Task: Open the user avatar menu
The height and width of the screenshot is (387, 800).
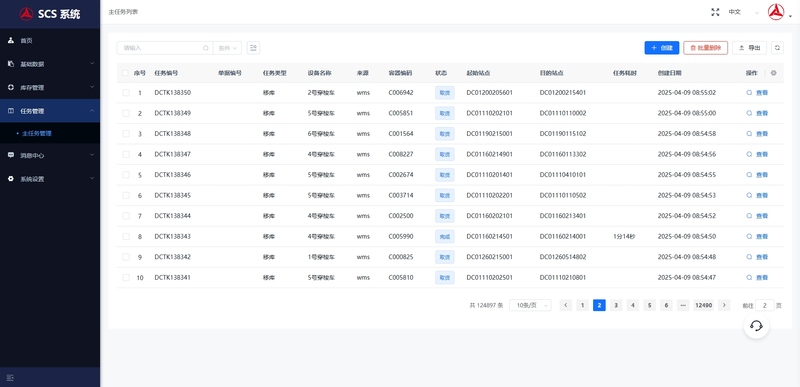Action: (x=776, y=12)
